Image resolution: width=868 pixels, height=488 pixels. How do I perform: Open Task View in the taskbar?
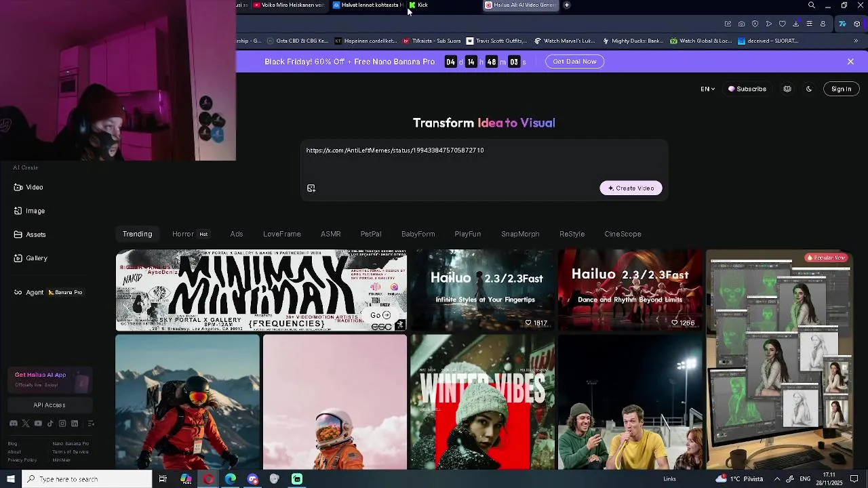point(163,479)
